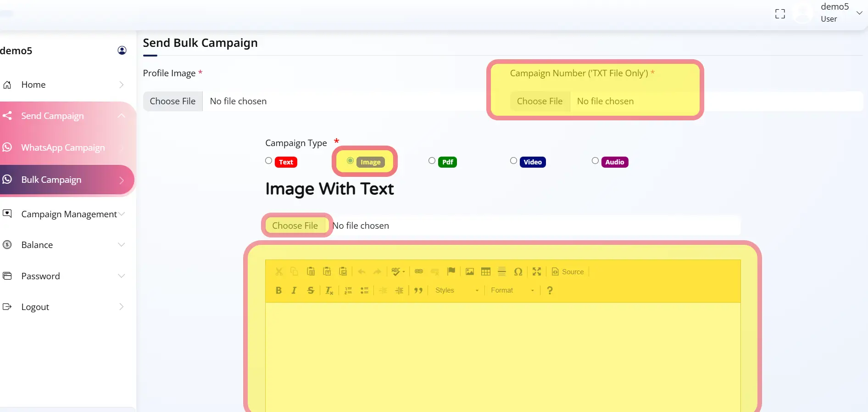The image size is (868, 412).
Task: Click the Copy icon in editor toolbar
Action: click(295, 271)
